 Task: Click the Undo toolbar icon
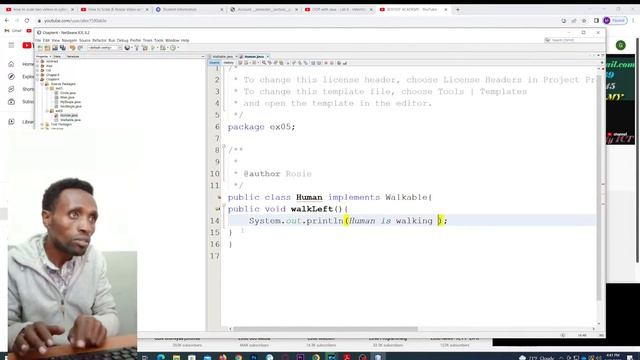[73, 48]
